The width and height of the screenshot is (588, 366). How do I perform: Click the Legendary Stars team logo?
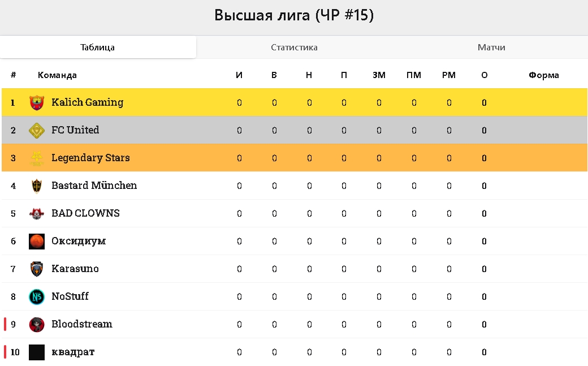[x=37, y=158]
